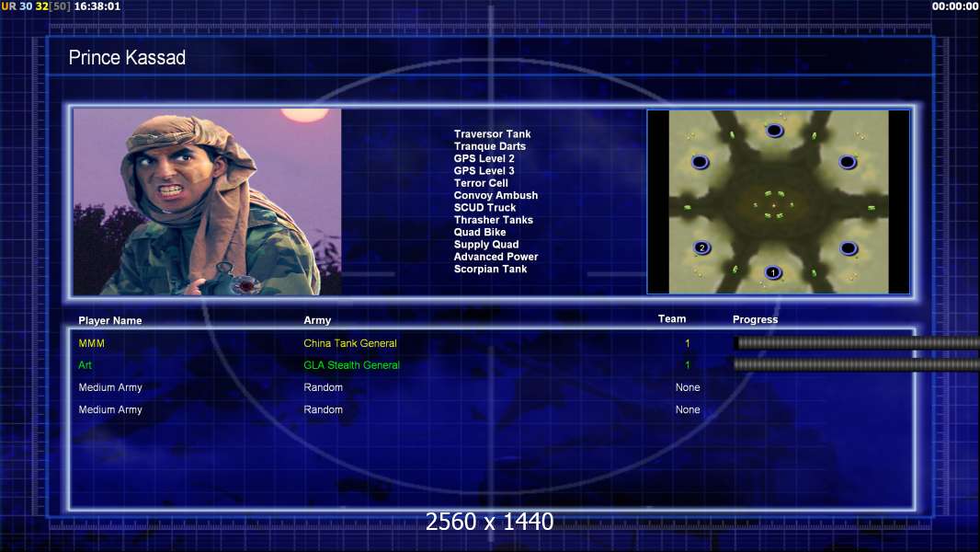Select "SCUD Truck" in the list
Image resolution: width=980 pixels, height=552 pixels.
[484, 208]
